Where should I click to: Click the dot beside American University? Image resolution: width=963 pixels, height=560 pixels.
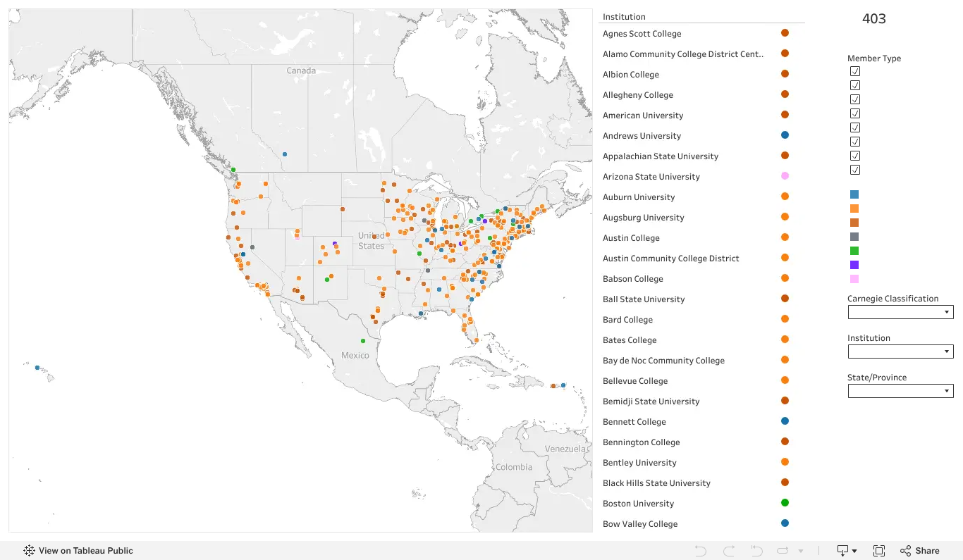[x=785, y=115]
